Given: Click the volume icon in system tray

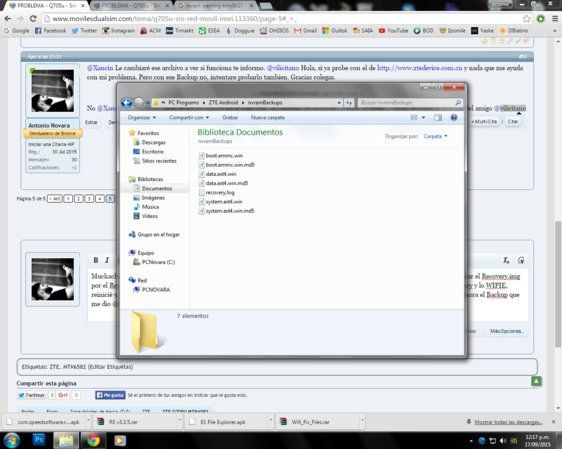Looking at the screenshot, I should click(x=503, y=441).
